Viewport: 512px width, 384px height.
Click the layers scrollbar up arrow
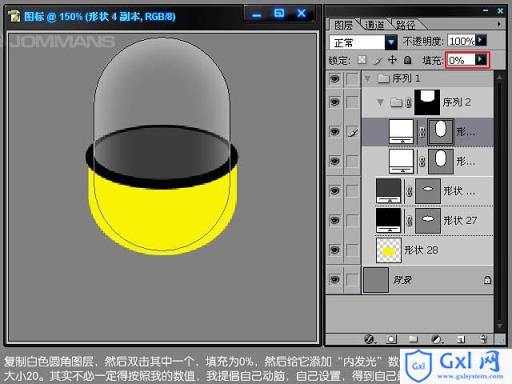click(x=499, y=77)
